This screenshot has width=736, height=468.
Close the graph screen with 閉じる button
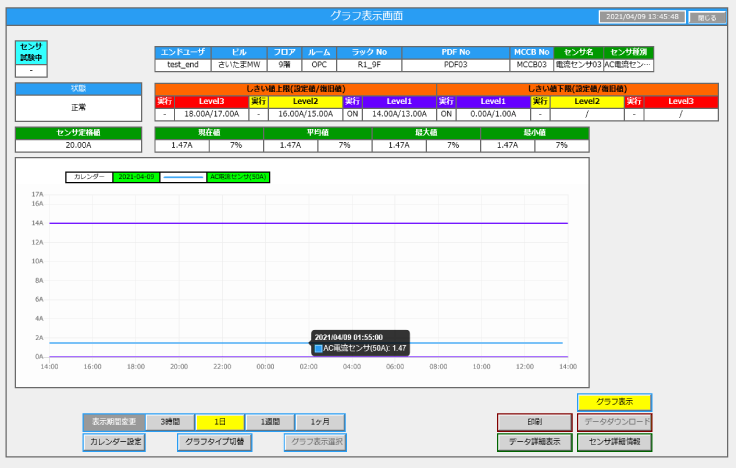[x=707, y=17]
